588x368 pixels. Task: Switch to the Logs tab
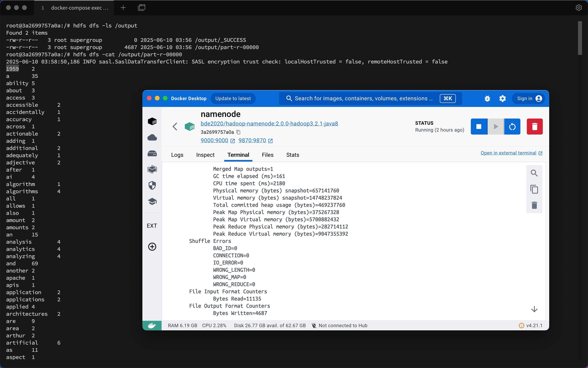coord(177,155)
